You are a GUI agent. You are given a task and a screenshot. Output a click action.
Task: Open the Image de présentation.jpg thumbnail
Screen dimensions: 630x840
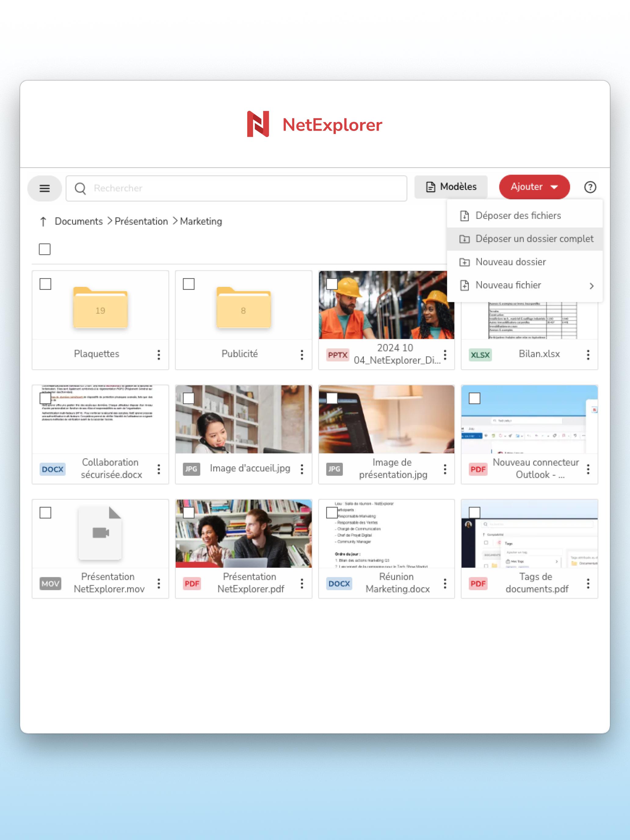click(x=386, y=419)
